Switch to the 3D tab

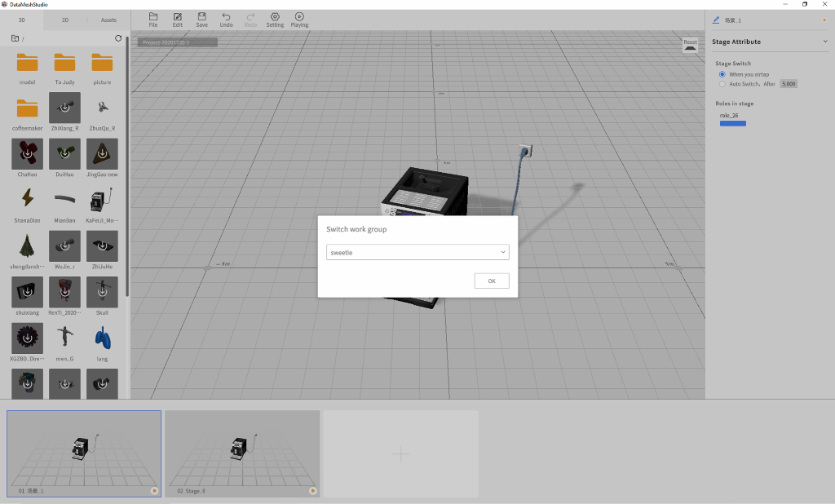[22, 20]
